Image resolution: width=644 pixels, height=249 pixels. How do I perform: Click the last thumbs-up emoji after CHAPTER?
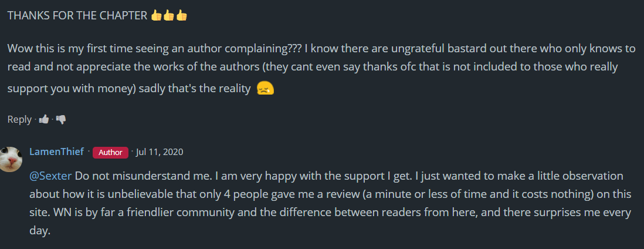tap(182, 16)
